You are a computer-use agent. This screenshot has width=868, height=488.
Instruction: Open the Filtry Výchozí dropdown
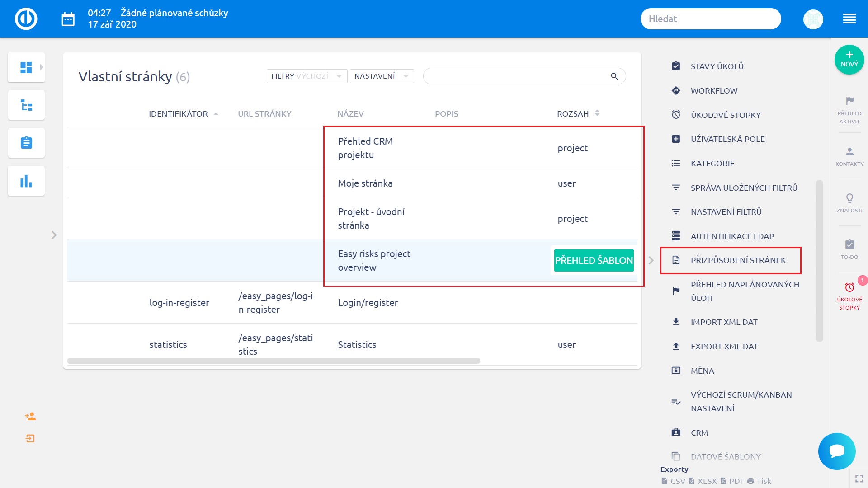[x=307, y=76]
